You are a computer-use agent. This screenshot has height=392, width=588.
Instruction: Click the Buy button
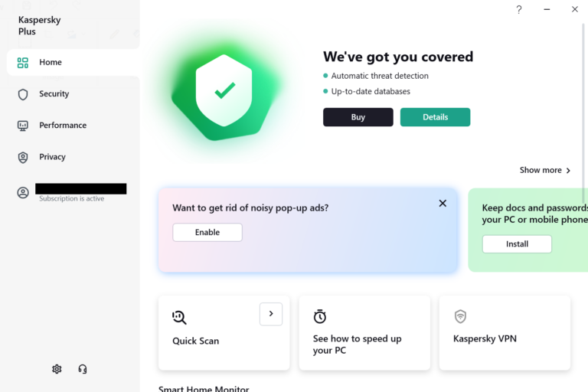point(358,117)
